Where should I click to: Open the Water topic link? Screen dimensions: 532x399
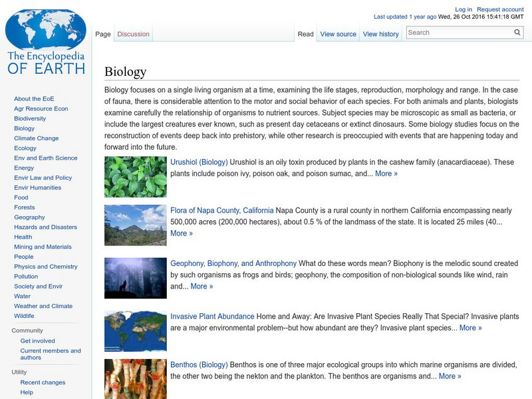tap(22, 296)
